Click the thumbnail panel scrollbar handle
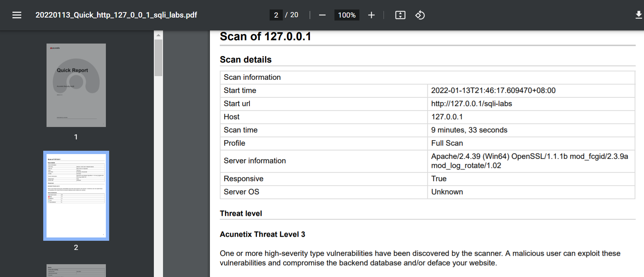Viewport: 644px width, 277px height. coord(158,58)
